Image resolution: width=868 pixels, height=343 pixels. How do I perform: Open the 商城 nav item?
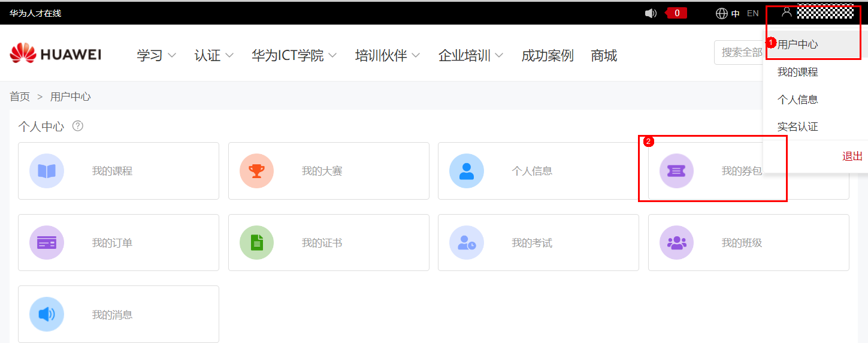pyautogui.click(x=604, y=56)
